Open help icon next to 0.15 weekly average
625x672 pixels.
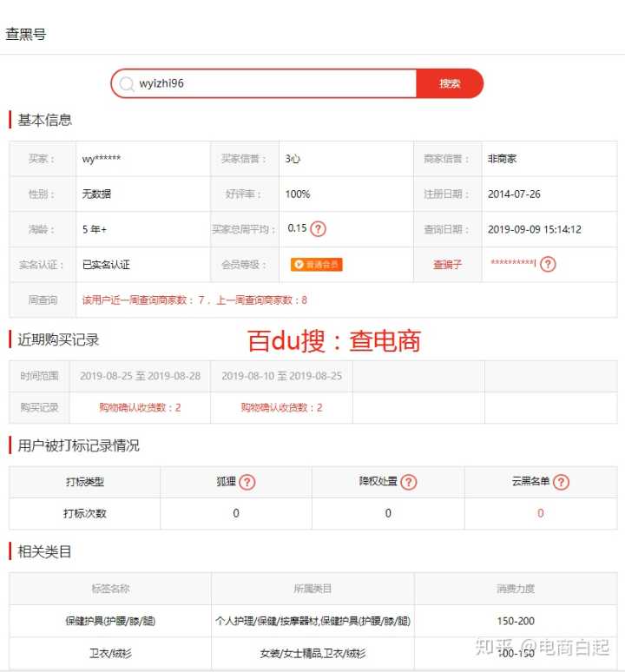click(318, 229)
